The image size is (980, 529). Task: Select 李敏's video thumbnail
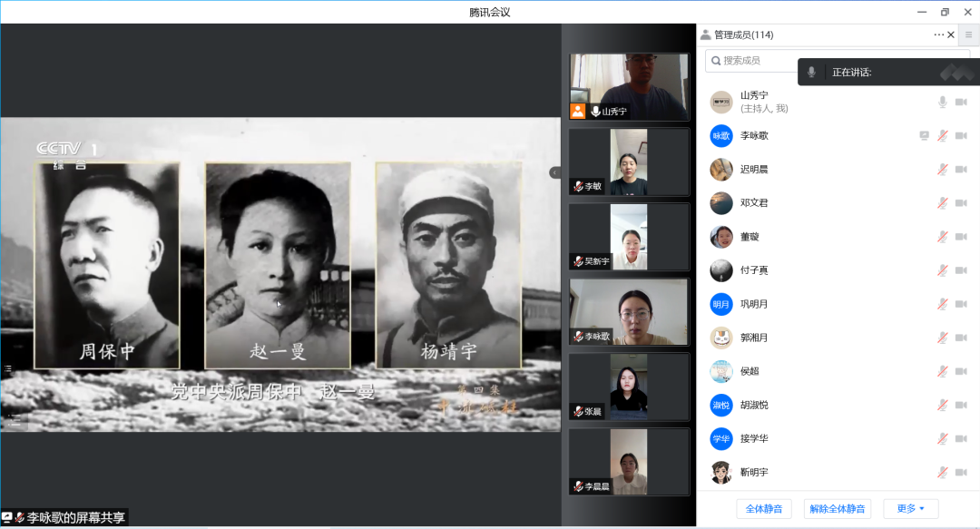coord(629,162)
